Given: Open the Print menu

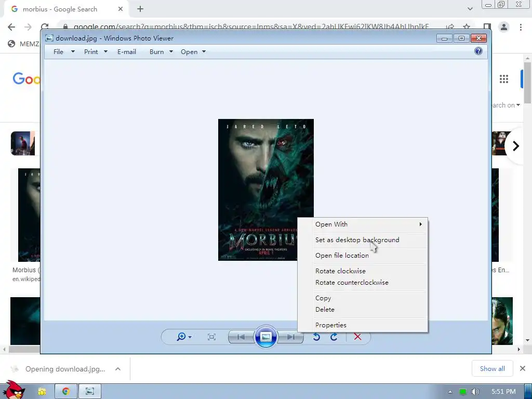Looking at the screenshot, I should 96,52.
